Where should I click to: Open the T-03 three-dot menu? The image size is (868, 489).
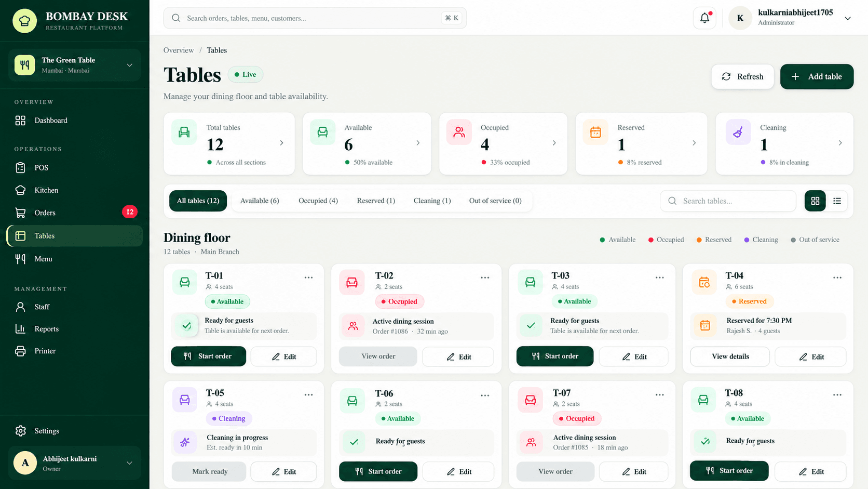[659, 277]
